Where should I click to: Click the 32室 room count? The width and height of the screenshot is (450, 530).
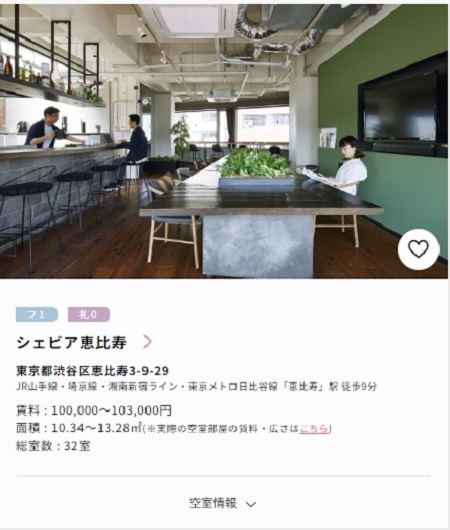coord(77,446)
